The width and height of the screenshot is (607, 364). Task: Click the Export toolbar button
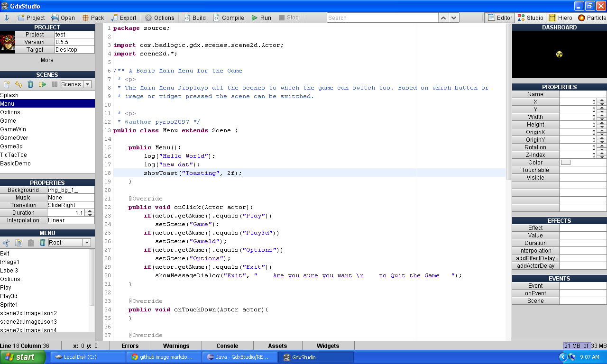(x=124, y=18)
